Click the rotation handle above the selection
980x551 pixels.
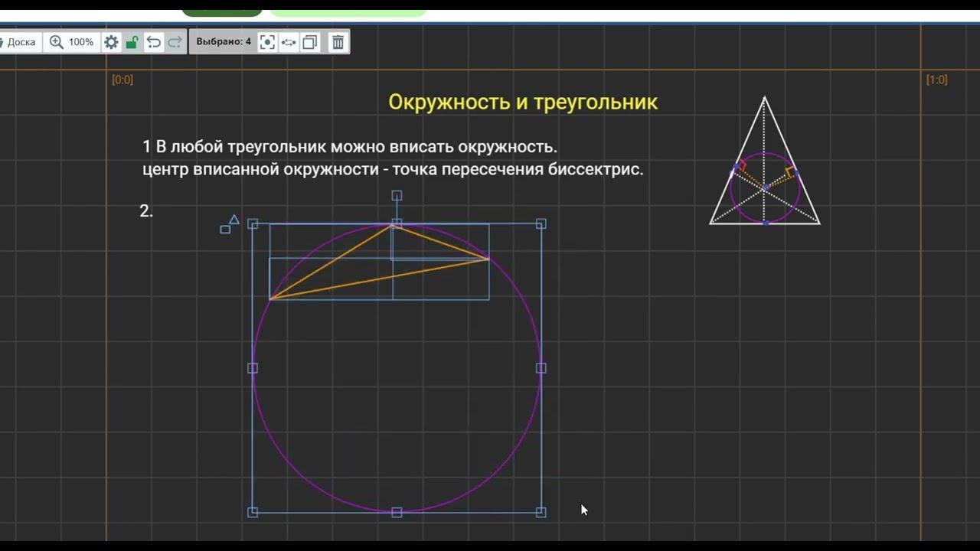397,196
